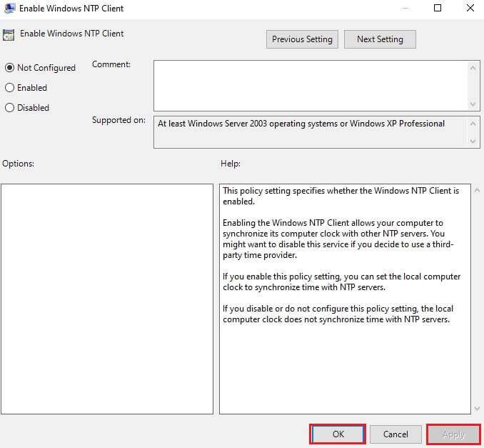This screenshot has height=448, width=484.
Task: Click Supported on scroll down arrow
Action: coord(473,141)
